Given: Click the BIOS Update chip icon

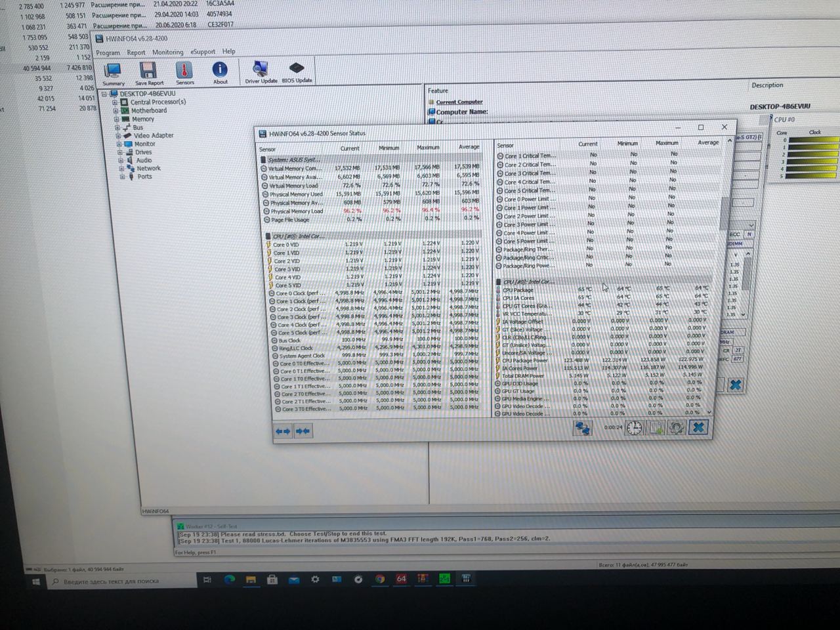Looking at the screenshot, I should [x=297, y=72].
